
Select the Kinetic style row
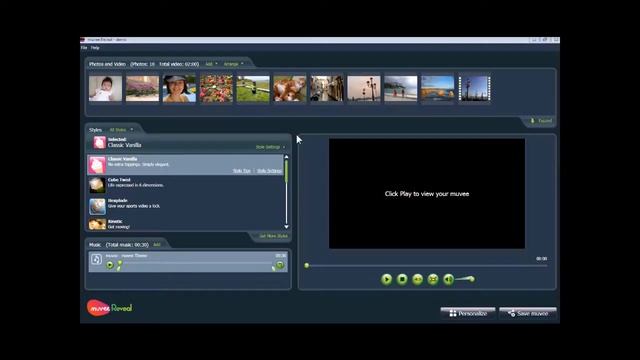click(x=185, y=224)
